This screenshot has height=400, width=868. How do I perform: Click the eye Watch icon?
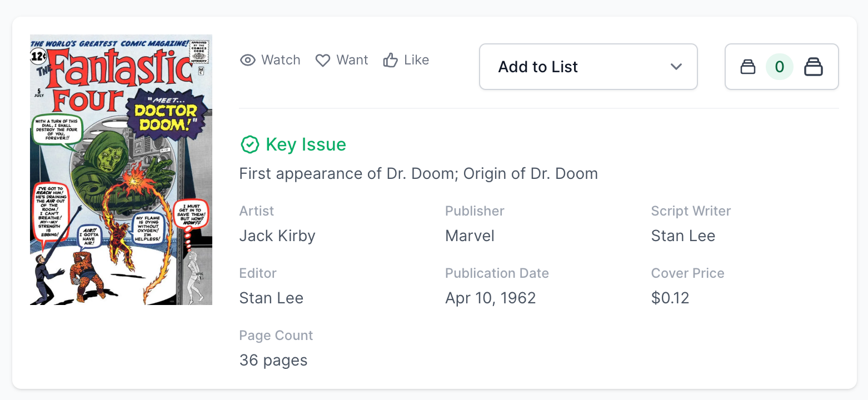pos(248,60)
